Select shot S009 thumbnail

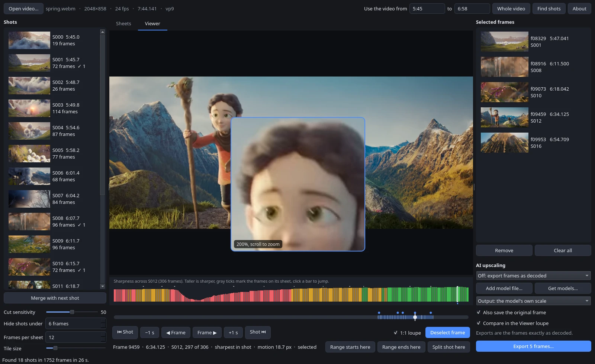[x=29, y=244]
